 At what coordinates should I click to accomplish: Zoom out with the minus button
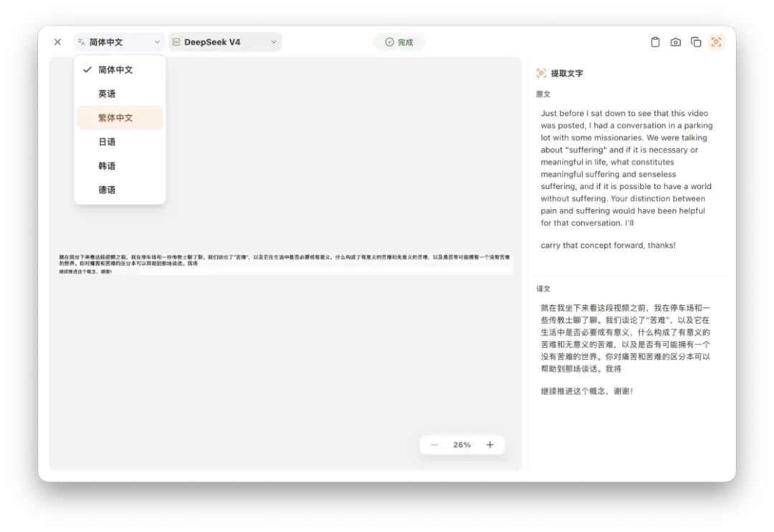coord(434,445)
